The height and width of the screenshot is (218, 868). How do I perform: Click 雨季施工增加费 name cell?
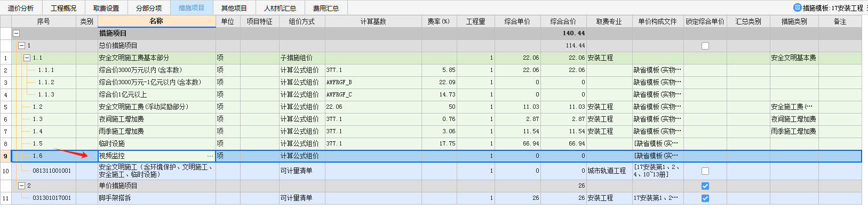[157, 131]
